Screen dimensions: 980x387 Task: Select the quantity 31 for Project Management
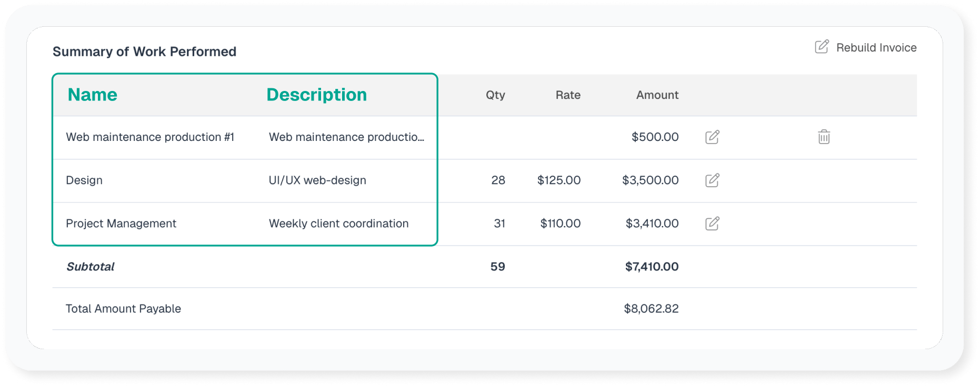click(499, 223)
